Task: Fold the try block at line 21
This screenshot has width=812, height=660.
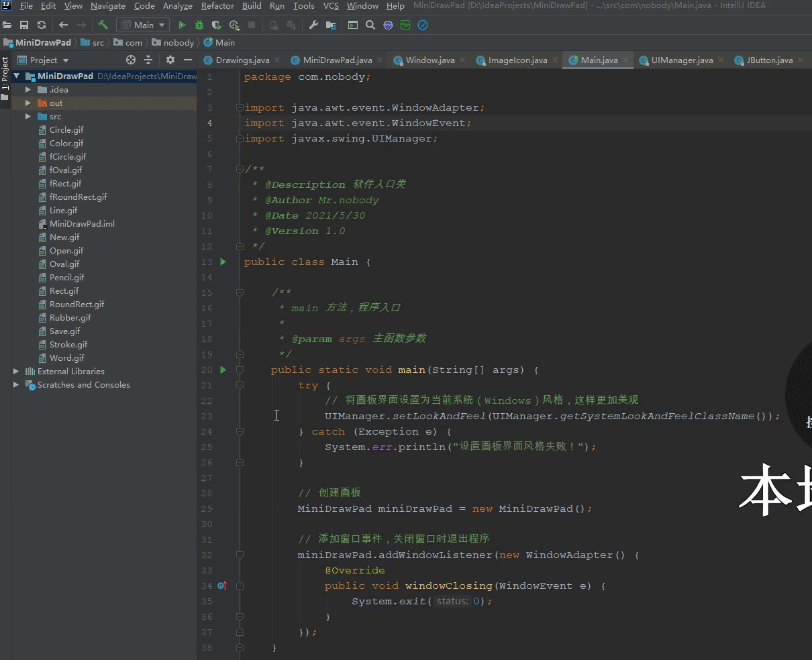Action: 240,385
